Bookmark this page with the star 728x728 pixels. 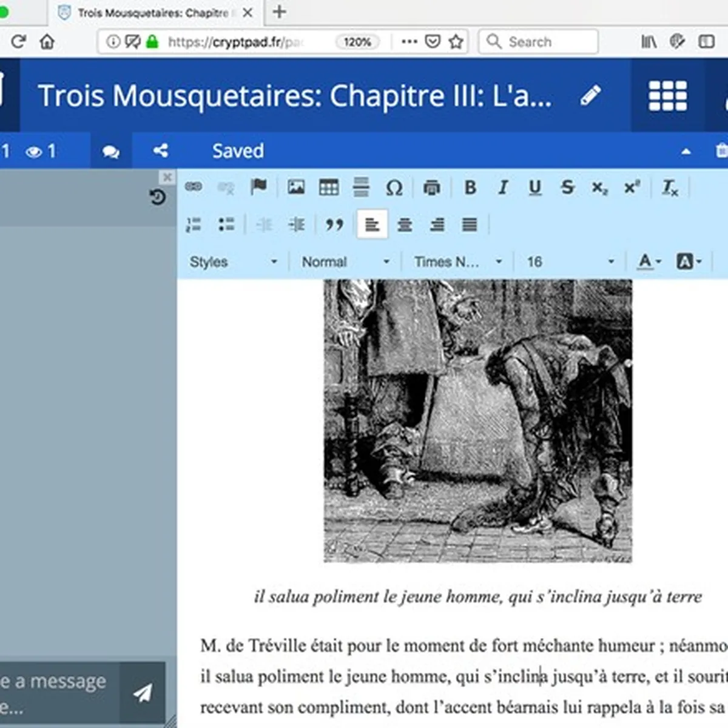456,41
